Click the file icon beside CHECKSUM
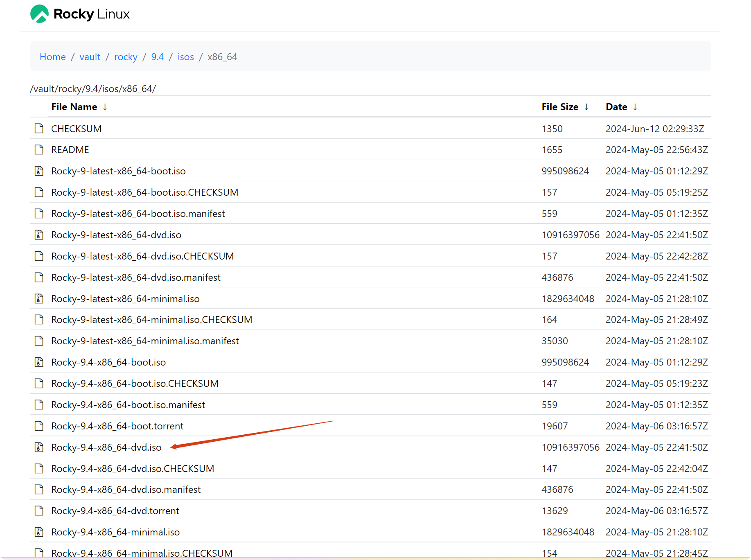Image resolution: width=751 pixels, height=560 pixels. click(x=39, y=129)
